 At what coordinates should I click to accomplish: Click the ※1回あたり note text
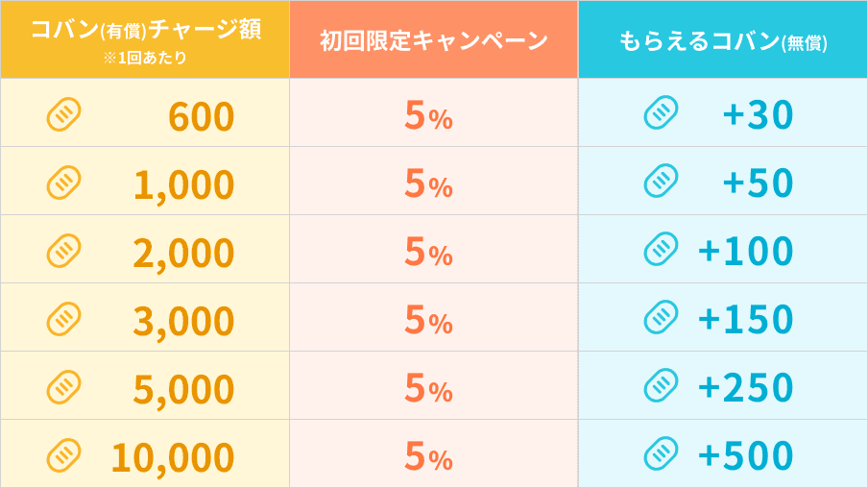point(145,58)
